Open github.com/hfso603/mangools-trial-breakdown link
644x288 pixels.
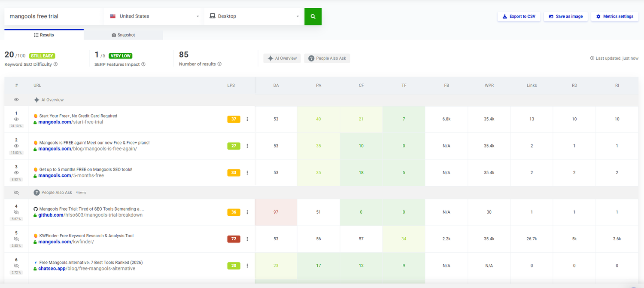pos(90,215)
